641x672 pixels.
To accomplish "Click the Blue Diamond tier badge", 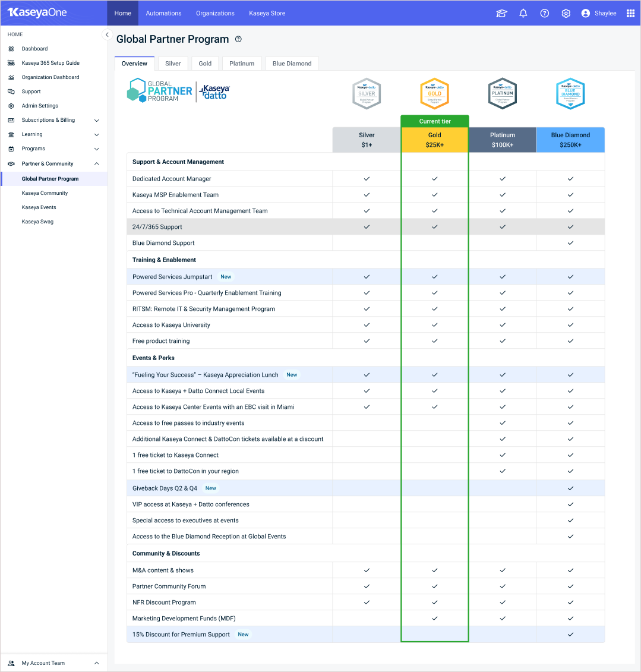I will tap(570, 93).
